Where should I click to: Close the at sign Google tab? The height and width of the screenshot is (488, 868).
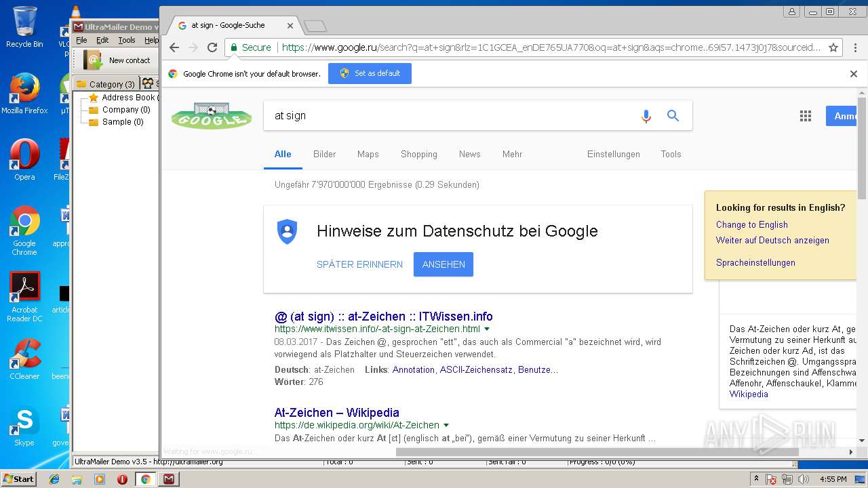[290, 26]
